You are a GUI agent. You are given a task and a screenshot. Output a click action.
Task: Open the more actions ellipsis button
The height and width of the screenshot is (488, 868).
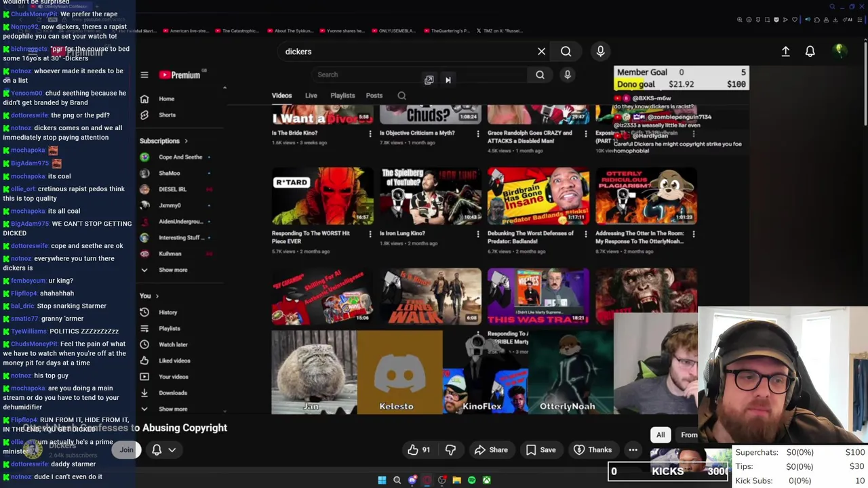point(633,450)
